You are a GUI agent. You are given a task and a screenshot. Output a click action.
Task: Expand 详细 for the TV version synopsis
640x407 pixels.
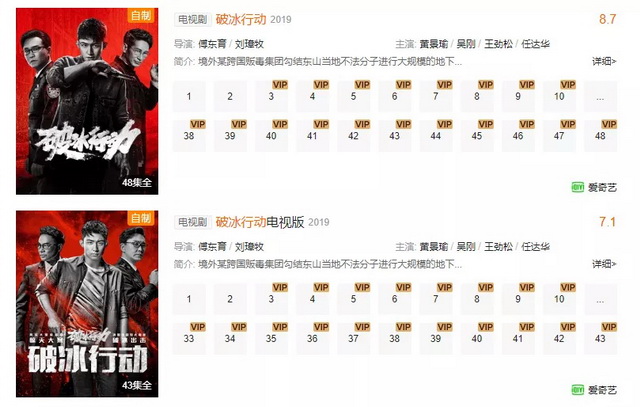(604, 264)
